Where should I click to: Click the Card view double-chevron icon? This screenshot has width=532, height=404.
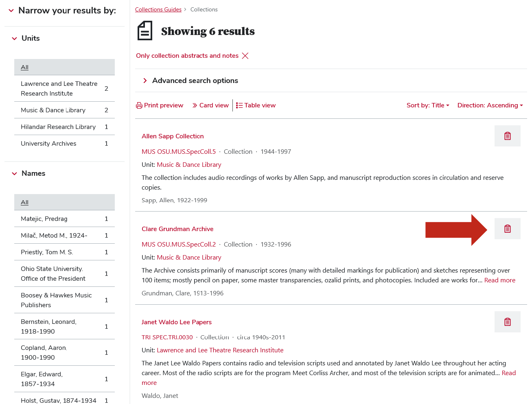coord(195,105)
